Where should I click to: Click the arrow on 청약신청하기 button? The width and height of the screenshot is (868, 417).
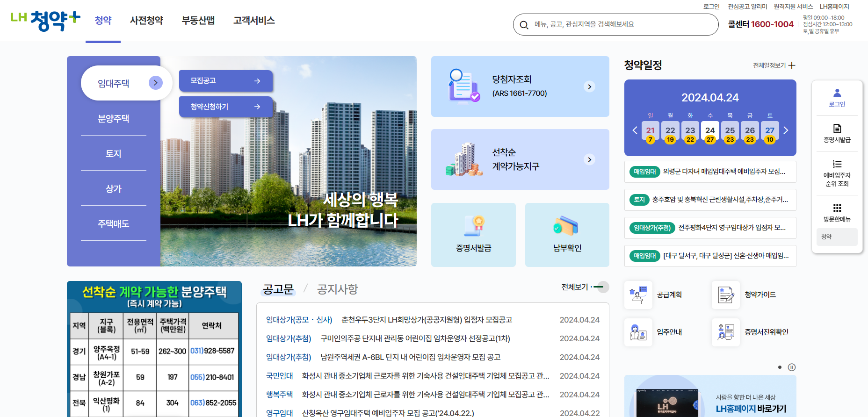(x=257, y=107)
